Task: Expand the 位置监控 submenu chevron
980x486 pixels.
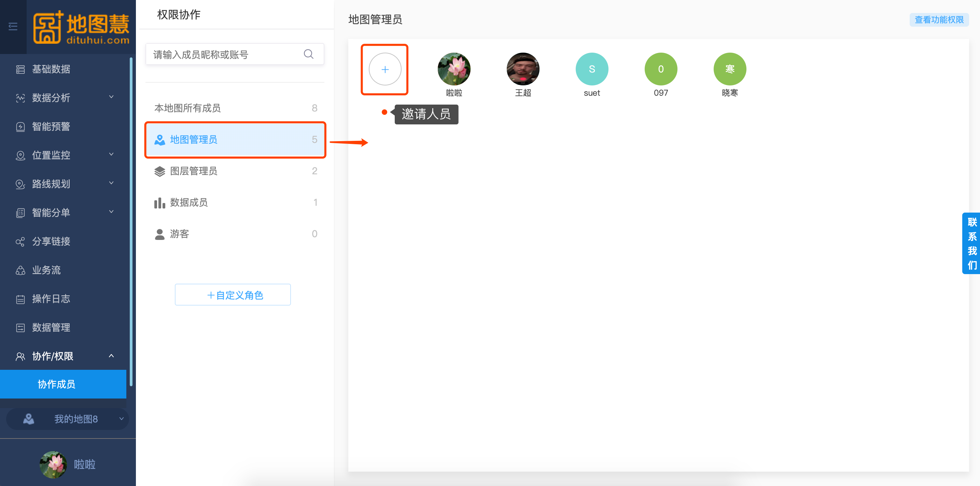Action: coord(111,154)
